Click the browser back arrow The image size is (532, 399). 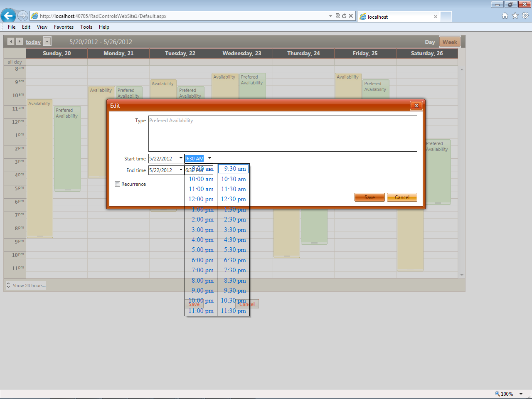point(8,16)
